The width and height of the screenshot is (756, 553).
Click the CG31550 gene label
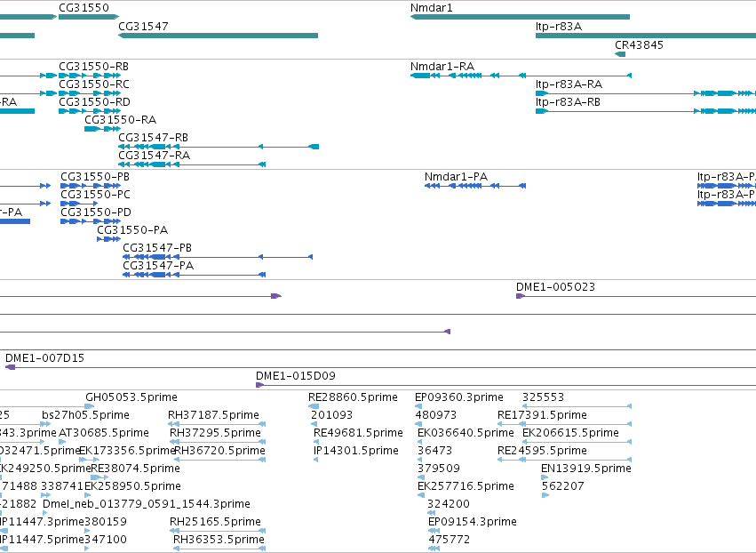coord(84,8)
